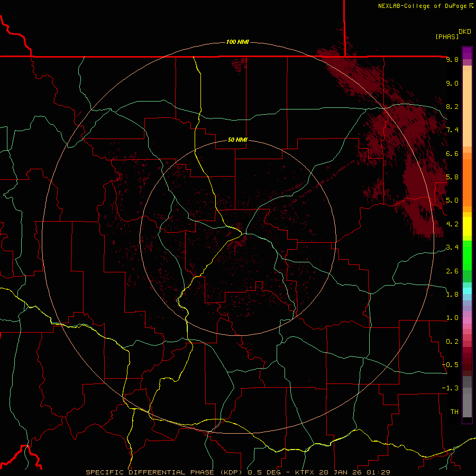Image resolution: width=476 pixels, height=476 pixels.
Task: Click the 4.2 legend value
Action: [x=452, y=224]
